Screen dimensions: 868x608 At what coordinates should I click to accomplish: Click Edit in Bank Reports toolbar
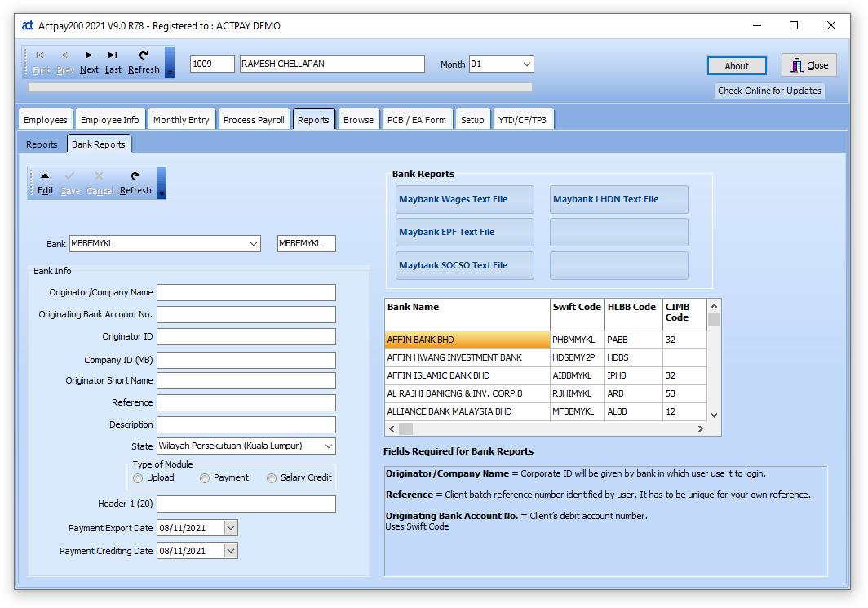click(46, 183)
